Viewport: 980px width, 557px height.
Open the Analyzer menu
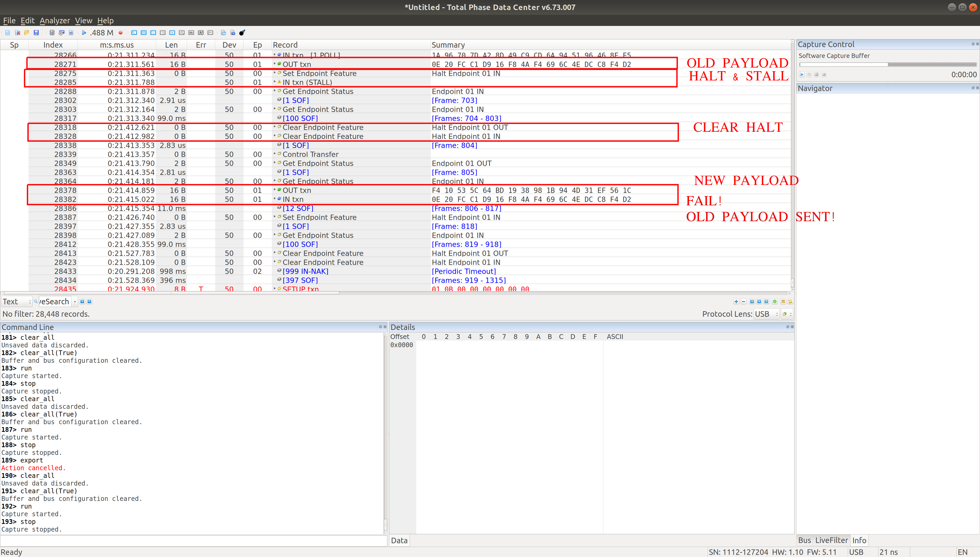pos(55,21)
